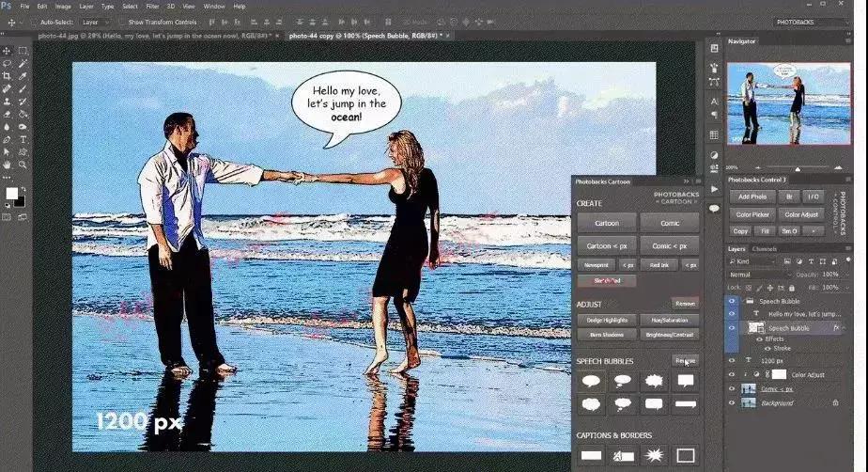Select the Horizontal Type tool

pyautogui.click(x=23, y=139)
